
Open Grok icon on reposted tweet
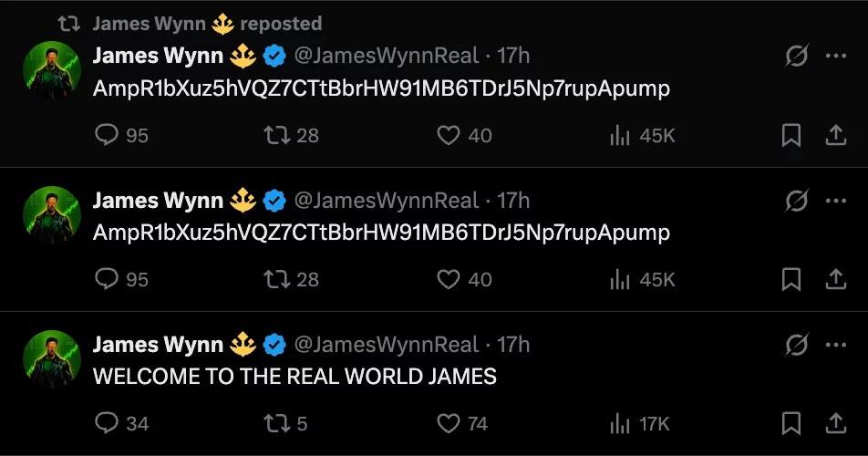pos(797,56)
